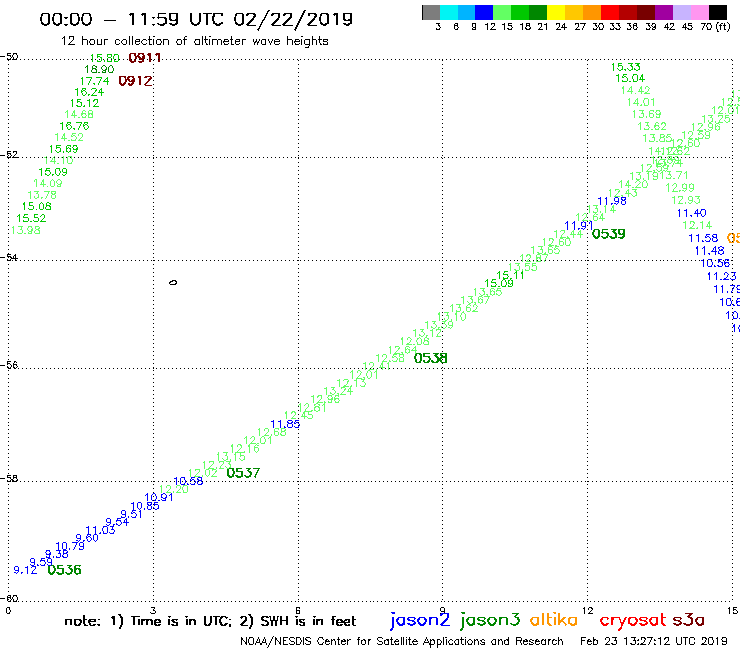The width and height of the screenshot is (740, 650).
Task: Click the wave height value '16.76'
Action: (x=74, y=126)
